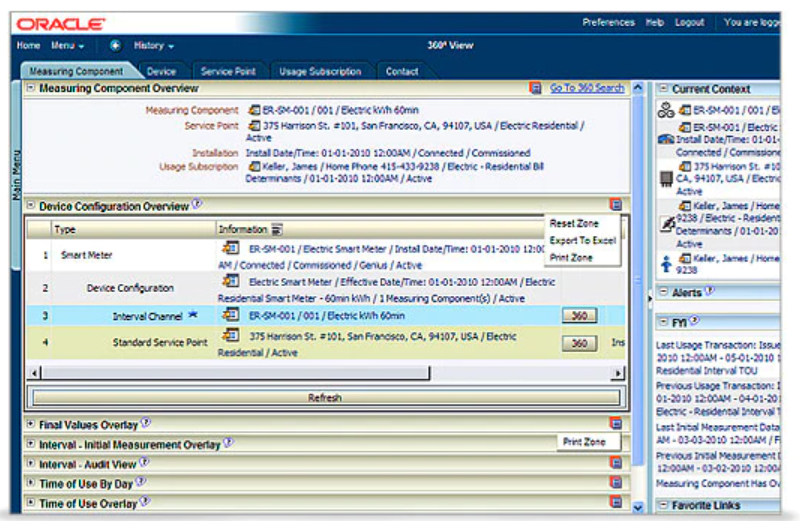Click help icon beside FYI heading
The width and height of the screenshot is (800, 521).
tap(694, 320)
